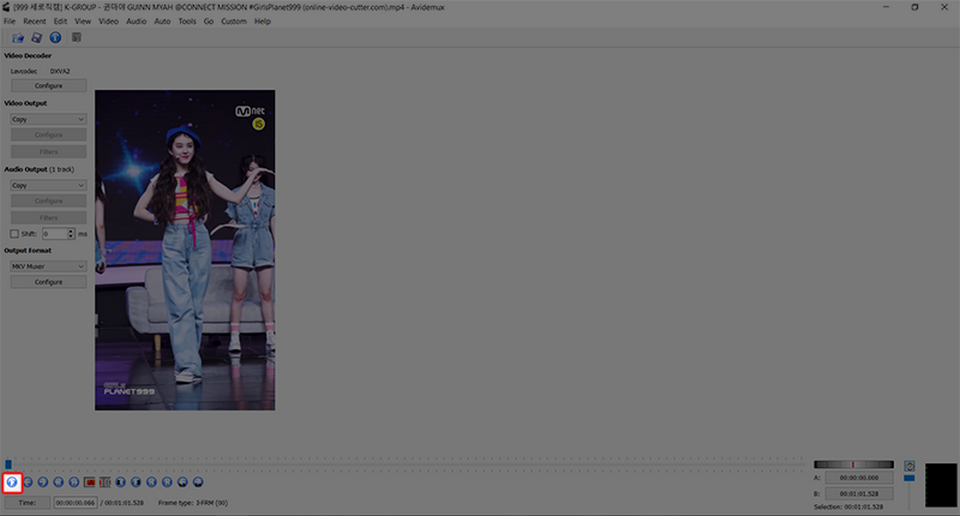This screenshot has height=516, width=960.
Task: Open the calculator icon in the top toolbar
Action: pyautogui.click(x=77, y=38)
